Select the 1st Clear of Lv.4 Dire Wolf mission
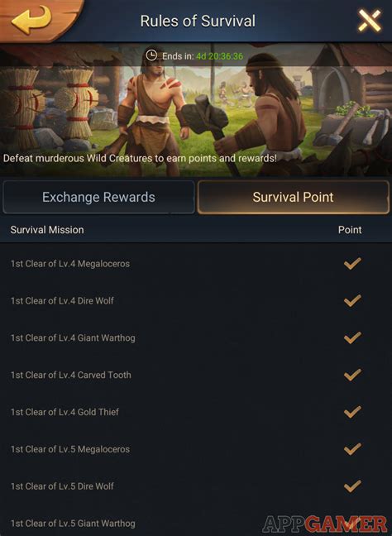 click(x=196, y=301)
